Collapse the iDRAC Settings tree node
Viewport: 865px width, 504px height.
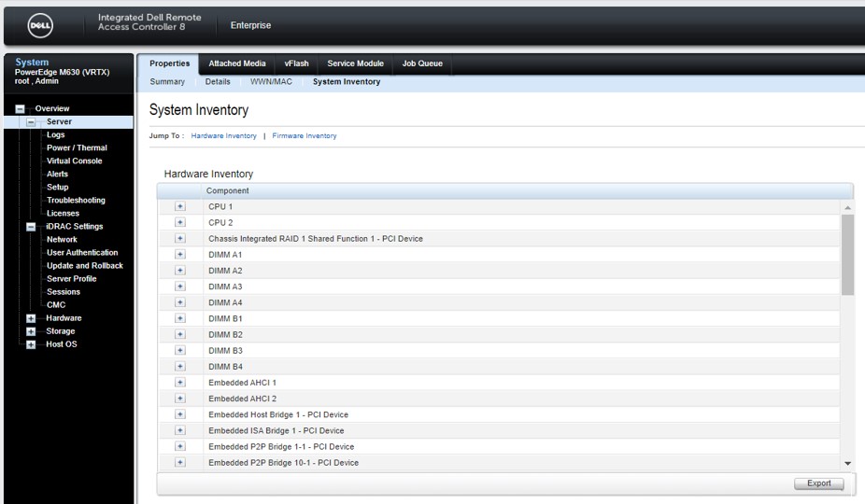(31, 227)
